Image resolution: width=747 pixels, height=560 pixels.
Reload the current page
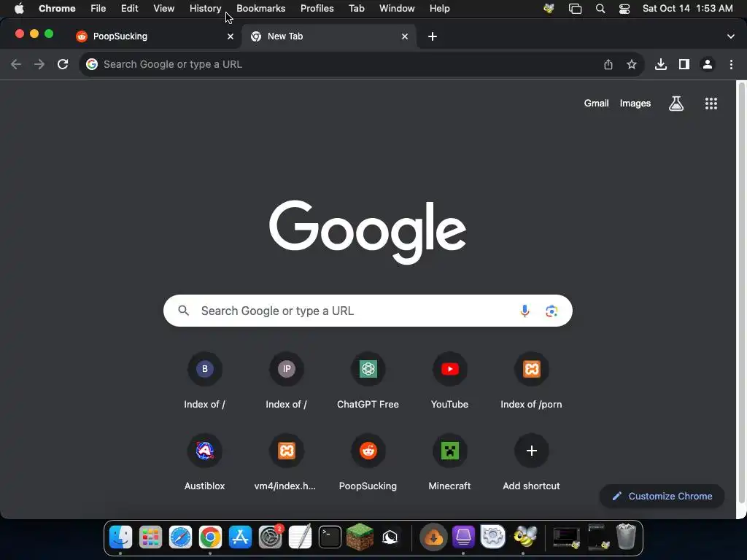click(x=63, y=64)
